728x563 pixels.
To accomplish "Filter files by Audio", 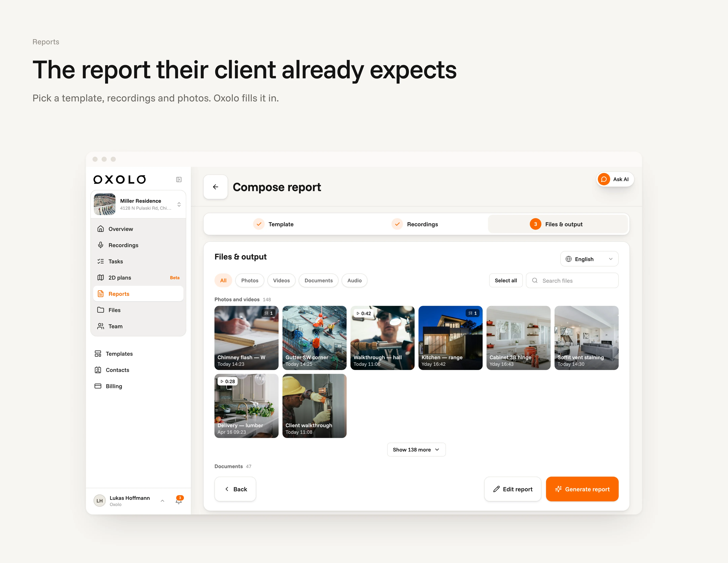I will click(354, 280).
